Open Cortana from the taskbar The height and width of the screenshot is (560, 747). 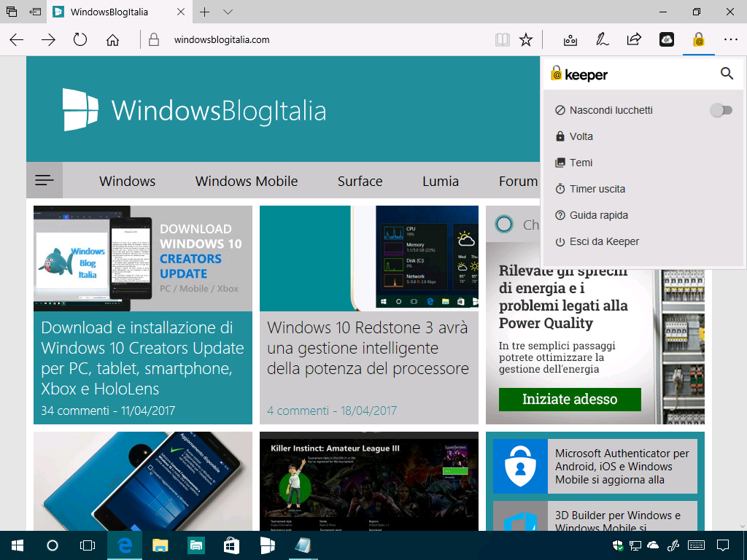pyautogui.click(x=53, y=545)
